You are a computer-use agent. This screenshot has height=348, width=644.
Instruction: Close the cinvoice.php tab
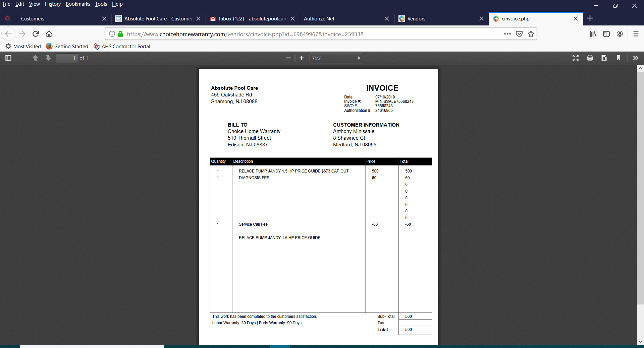(576, 19)
